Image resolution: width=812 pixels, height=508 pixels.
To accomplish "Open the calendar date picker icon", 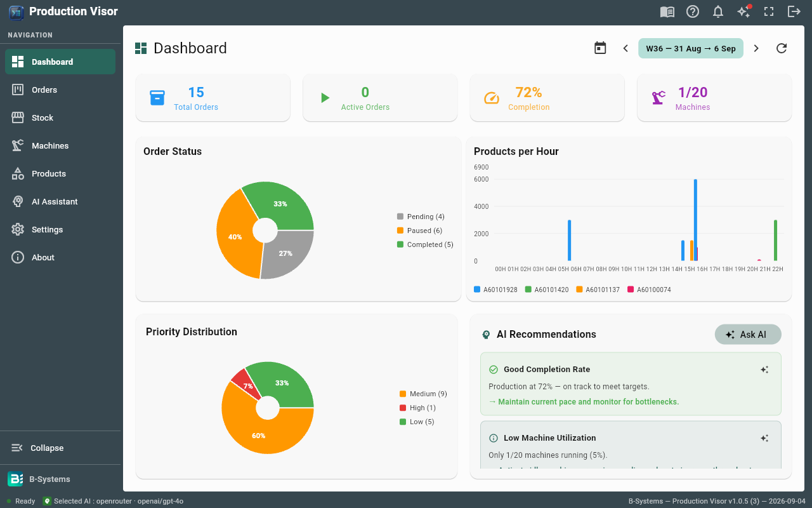I will (600, 48).
